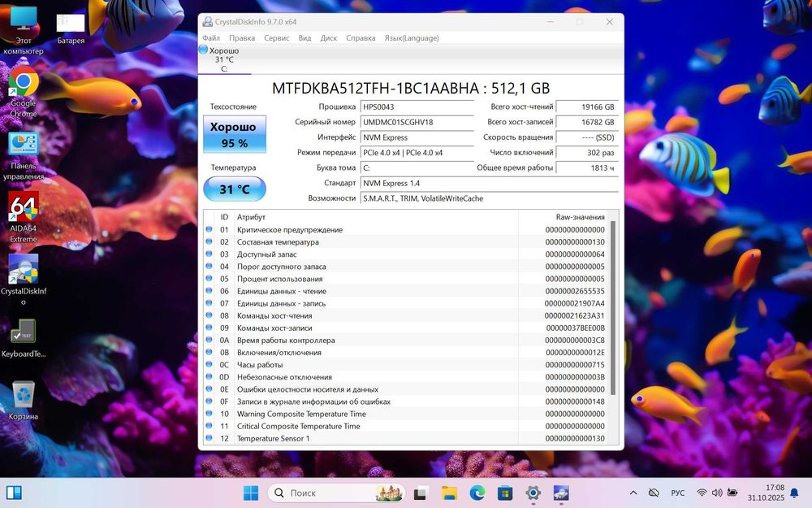
Task: Select the Порог доступного запаса row
Action: (x=407, y=267)
